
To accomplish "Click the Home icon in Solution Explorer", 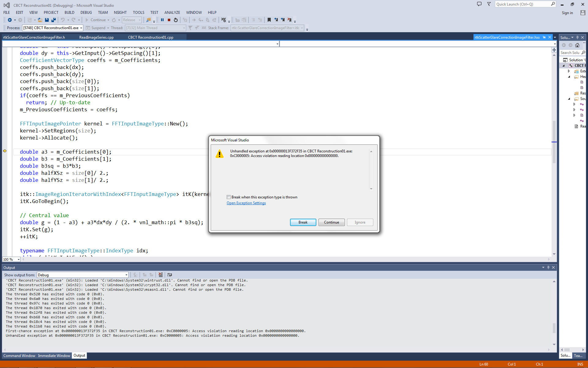I will pyautogui.click(x=577, y=45).
